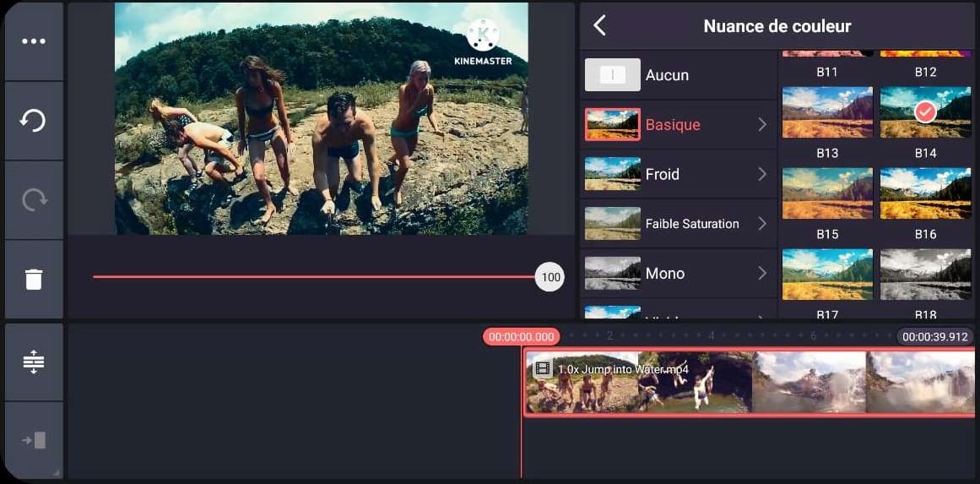The height and width of the screenshot is (484, 980).
Task: Tap the film strip icon on the clip
Action: coord(543,369)
